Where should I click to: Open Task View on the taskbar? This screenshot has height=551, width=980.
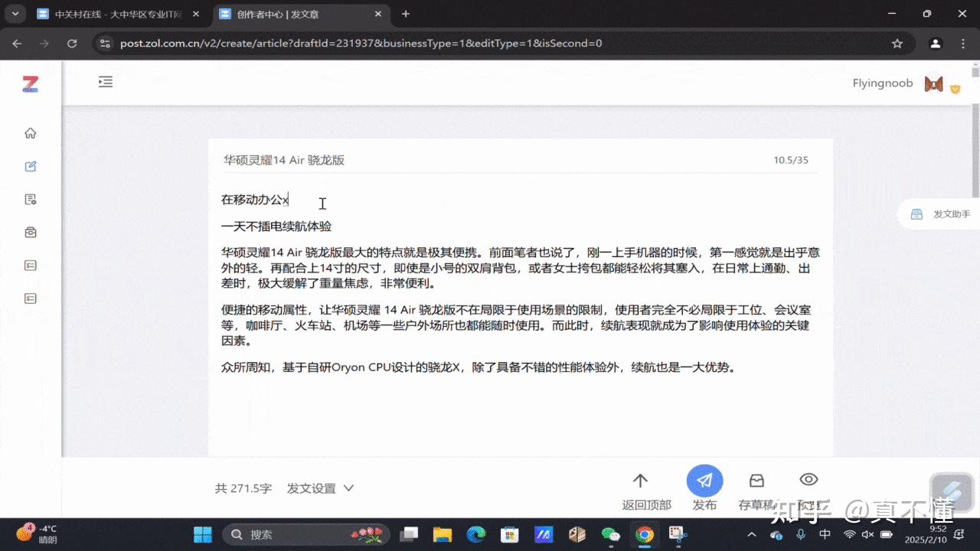click(x=410, y=534)
